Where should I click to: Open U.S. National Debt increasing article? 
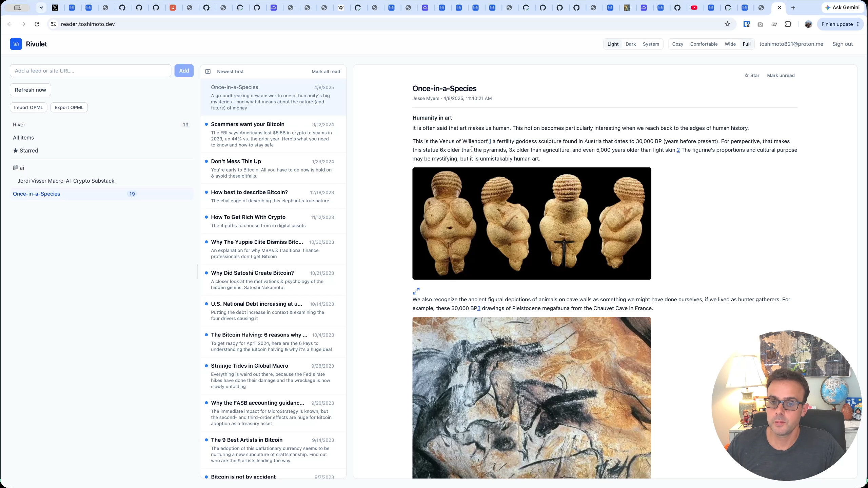(273, 311)
